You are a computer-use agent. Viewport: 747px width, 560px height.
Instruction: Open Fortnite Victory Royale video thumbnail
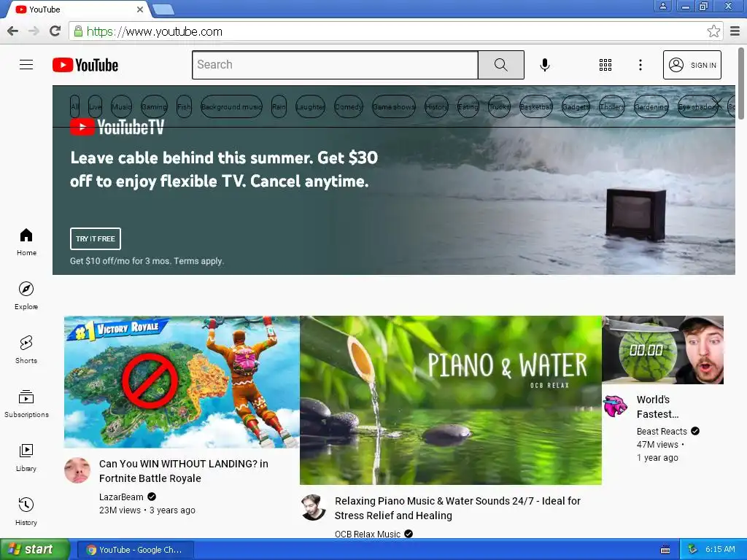182,382
